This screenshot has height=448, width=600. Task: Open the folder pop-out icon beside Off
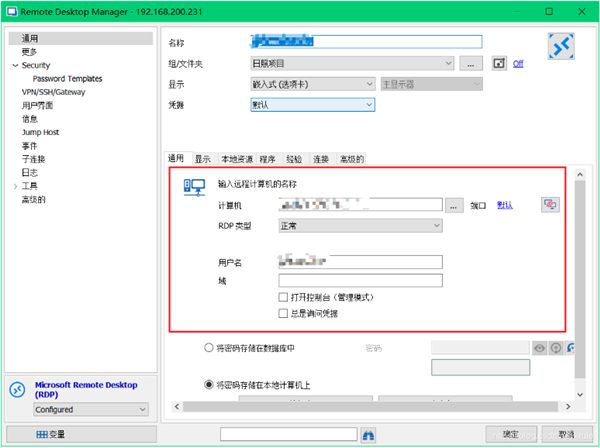[x=499, y=64]
